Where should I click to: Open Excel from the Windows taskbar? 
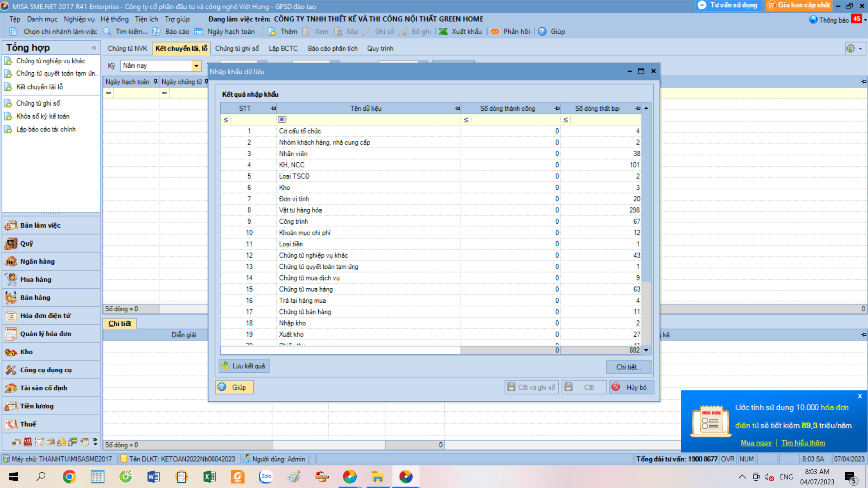(210, 477)
